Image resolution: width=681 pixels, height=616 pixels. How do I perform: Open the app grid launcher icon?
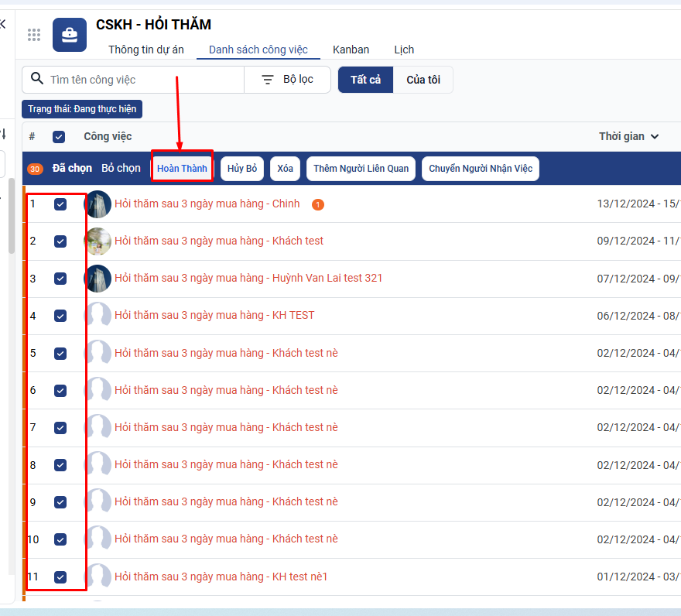coord(34,34)
